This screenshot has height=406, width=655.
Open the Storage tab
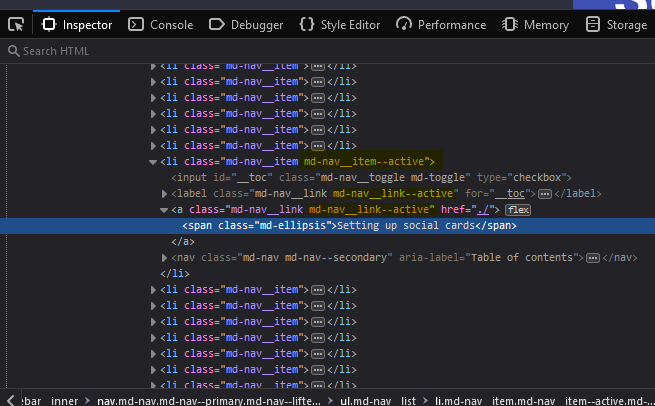click(616, 25)
